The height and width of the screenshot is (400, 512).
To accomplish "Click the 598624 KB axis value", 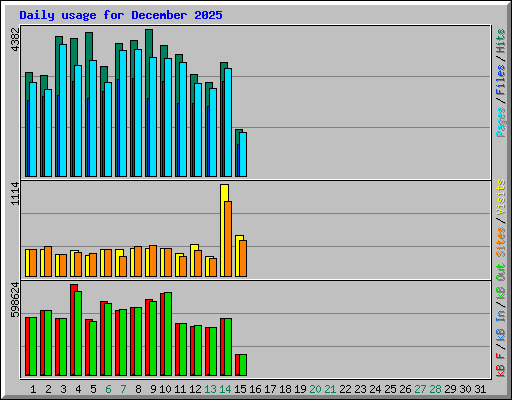I will tap(15, 300).
